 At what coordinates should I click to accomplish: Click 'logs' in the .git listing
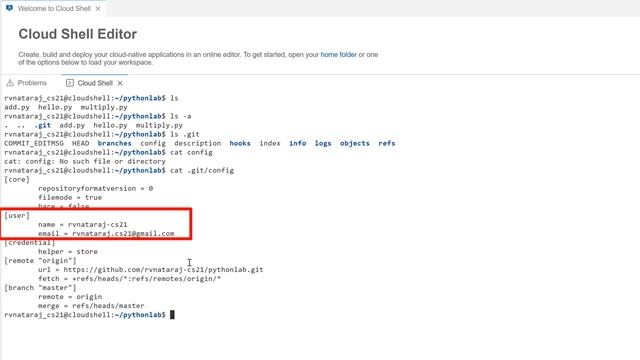click(x=323, y=143)
